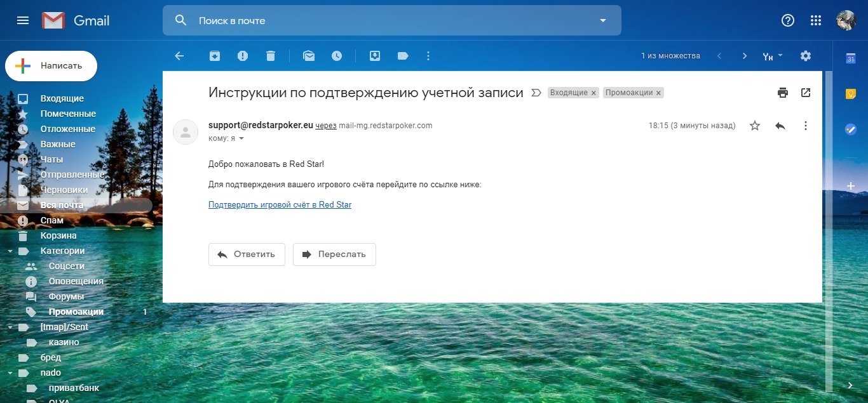Viewport: 868px width, 403px height.
Task: Hide the side panel arrow
Action: pyautogui.click(x=851, y=385)
